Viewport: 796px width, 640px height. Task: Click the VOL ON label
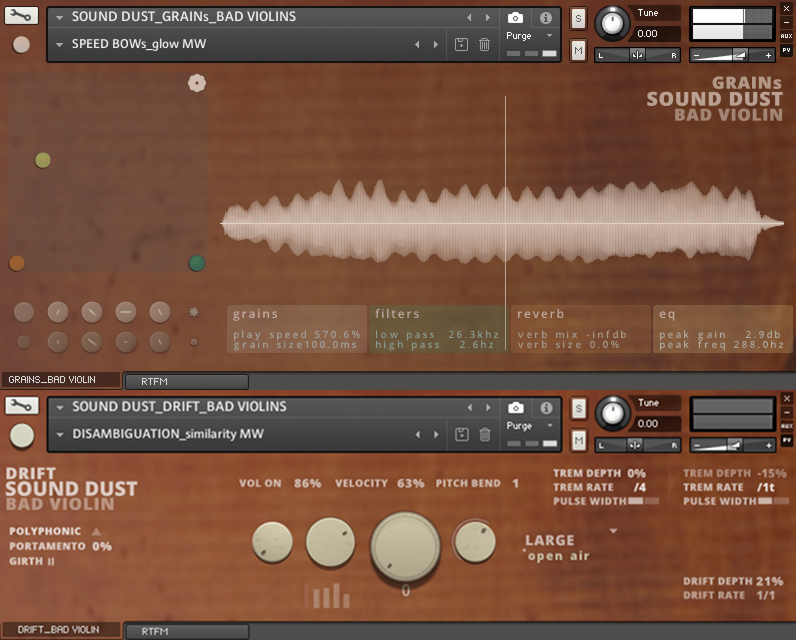(260, 483)
